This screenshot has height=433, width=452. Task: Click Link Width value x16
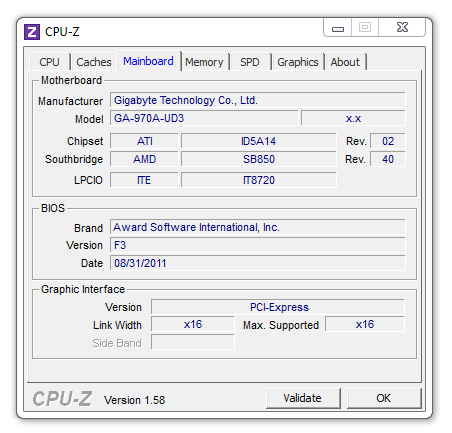[193, 324]
